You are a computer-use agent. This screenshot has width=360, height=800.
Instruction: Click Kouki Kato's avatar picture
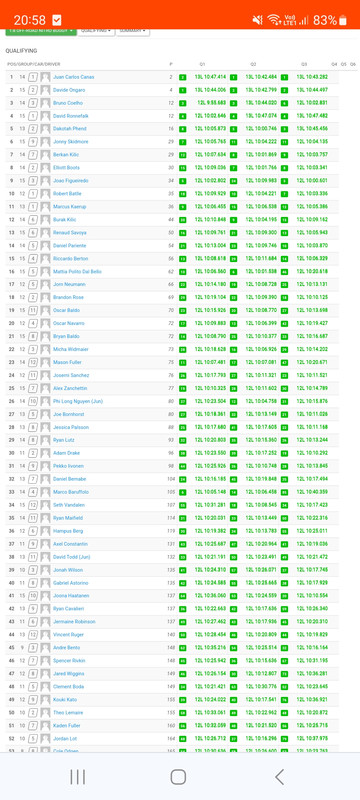coord(45,699)
